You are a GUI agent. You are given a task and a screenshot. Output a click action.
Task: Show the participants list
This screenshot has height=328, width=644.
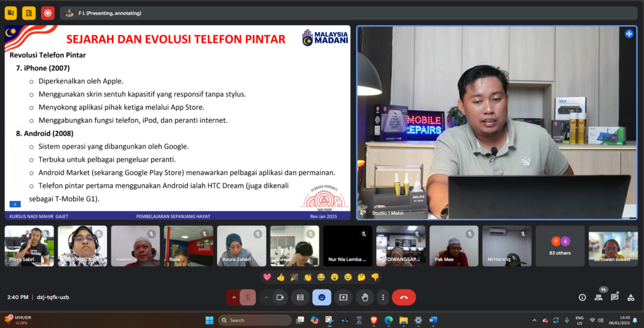(x=598, y=297)
